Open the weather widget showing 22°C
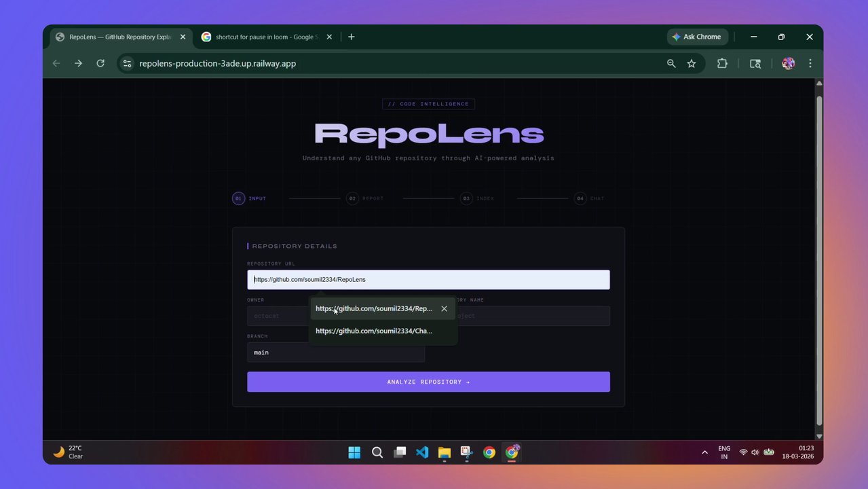This screenshot has width=868, height=489. pos(68,452)
